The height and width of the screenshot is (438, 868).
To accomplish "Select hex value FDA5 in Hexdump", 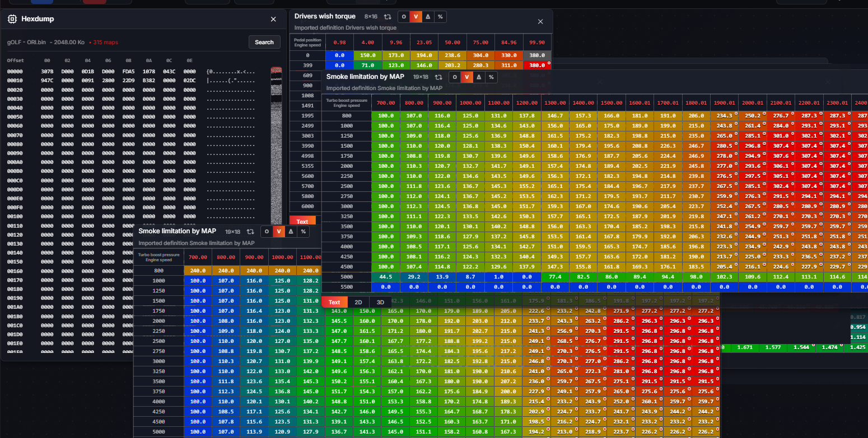I will 128,72.
